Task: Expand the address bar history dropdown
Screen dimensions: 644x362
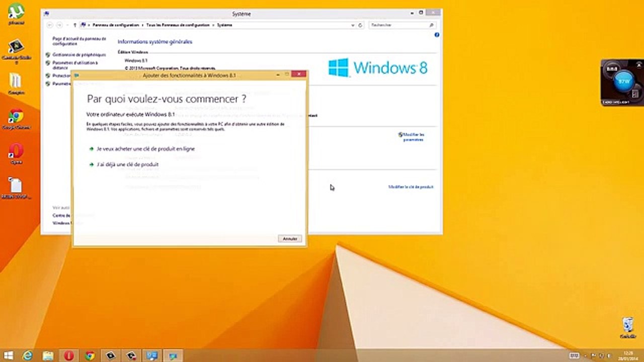Action: tap(354, 25)
